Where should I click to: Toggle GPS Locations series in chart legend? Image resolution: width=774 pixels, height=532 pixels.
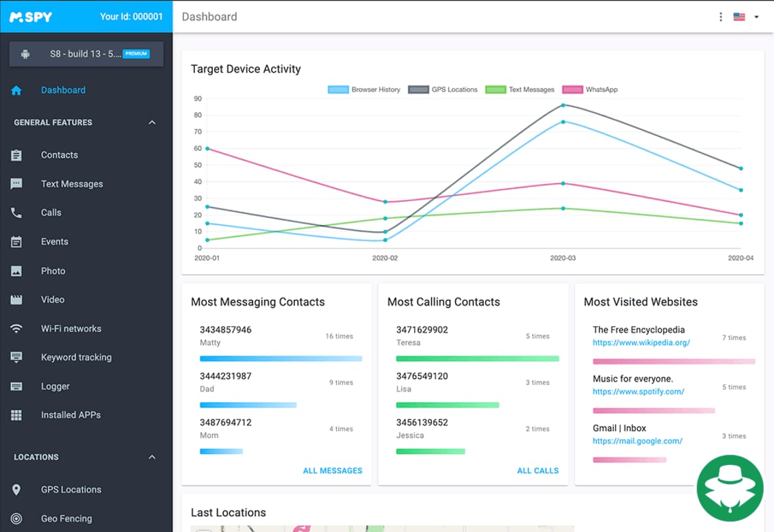443,90
